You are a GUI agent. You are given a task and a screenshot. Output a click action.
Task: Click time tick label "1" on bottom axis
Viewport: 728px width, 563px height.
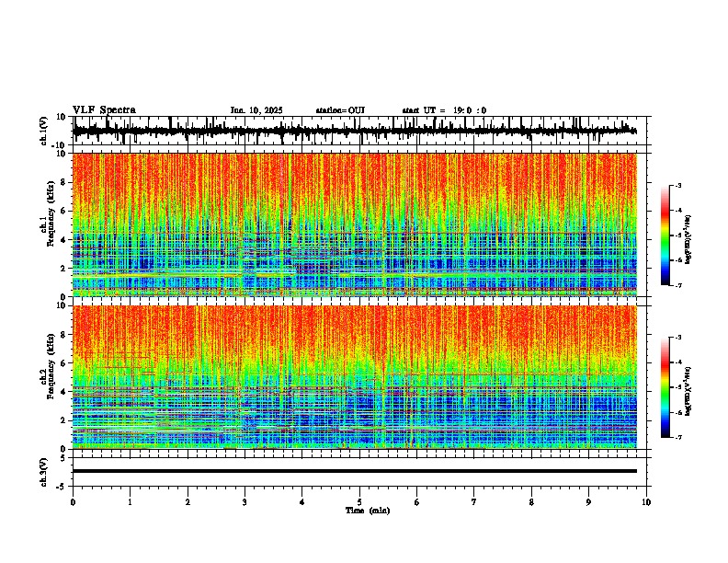click(x=130, y=502)
